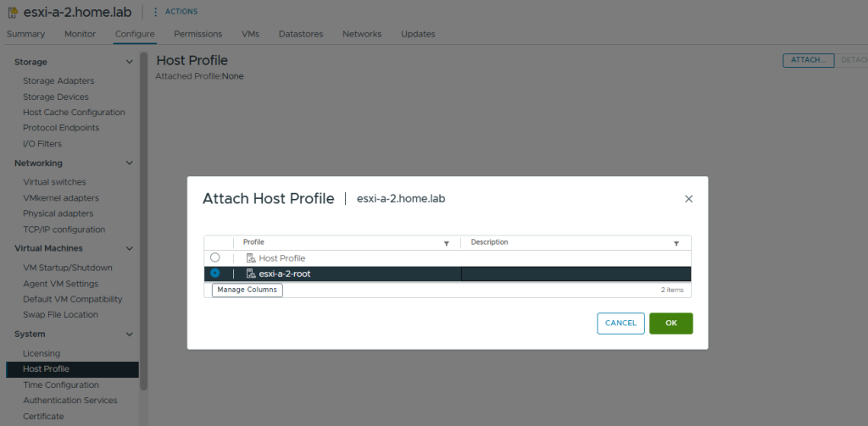Click the esxi-a-2-root profile name text
This screenshot has height=426, width=868.
285,274
